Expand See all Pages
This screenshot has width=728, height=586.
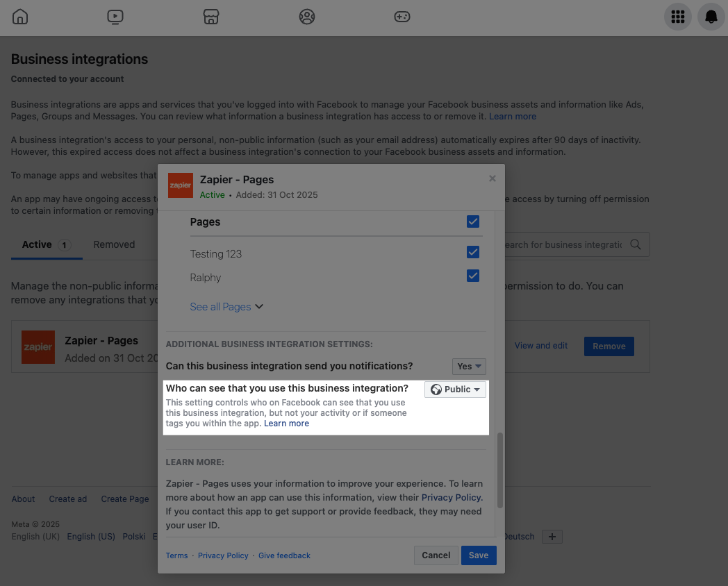(226, 306)
